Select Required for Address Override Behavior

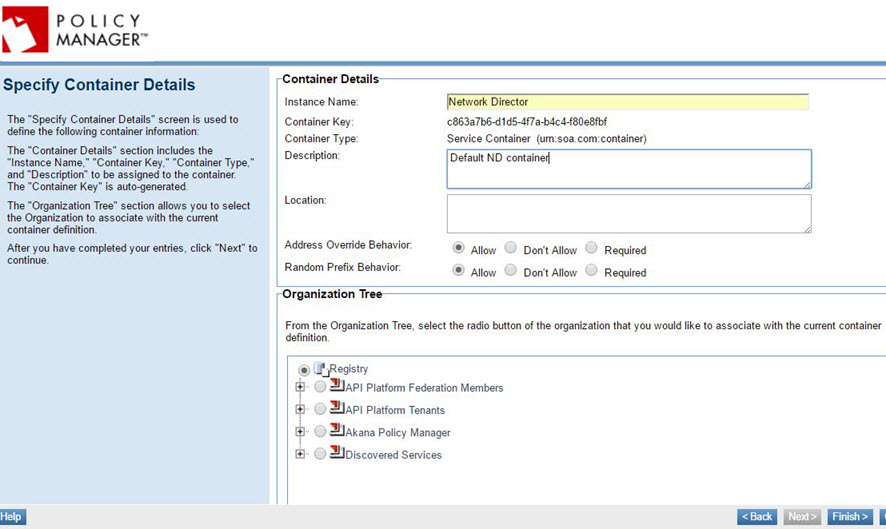(591, 248)
